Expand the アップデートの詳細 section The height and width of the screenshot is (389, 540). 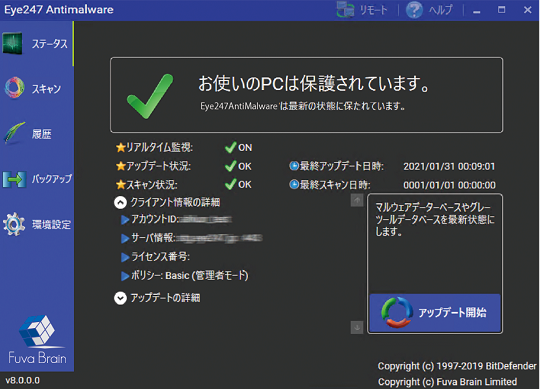[x=120, y=298]
